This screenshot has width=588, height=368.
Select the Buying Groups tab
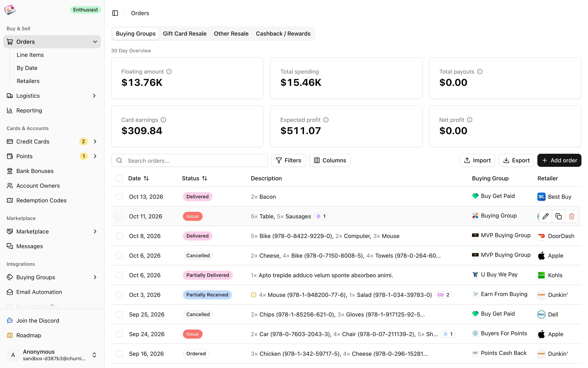click(136, 34)
